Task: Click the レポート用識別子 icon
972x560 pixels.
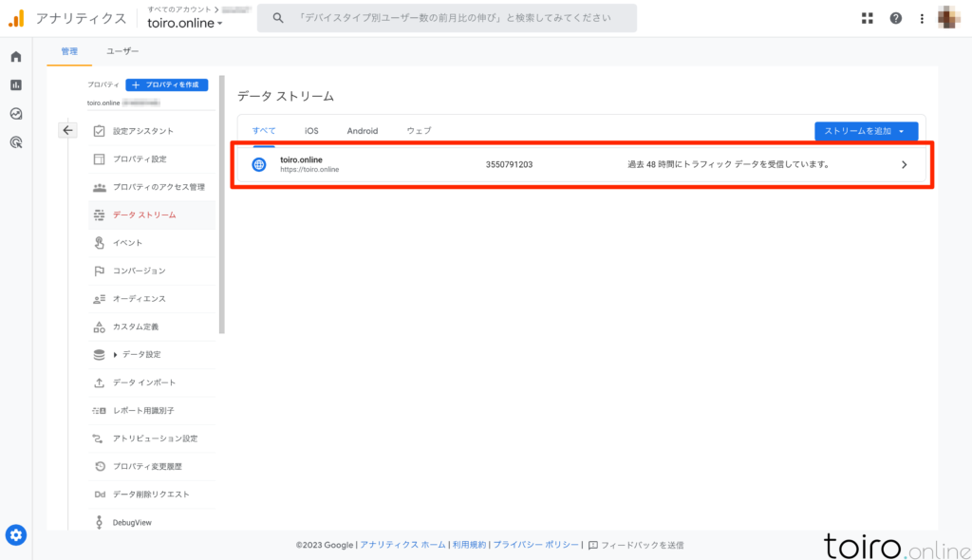Action: point(99,411)
